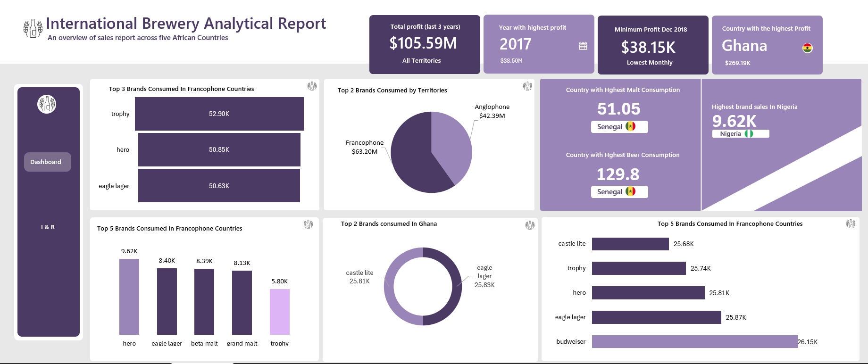Select the hero bar showing 50.85K

coord(219,149)
